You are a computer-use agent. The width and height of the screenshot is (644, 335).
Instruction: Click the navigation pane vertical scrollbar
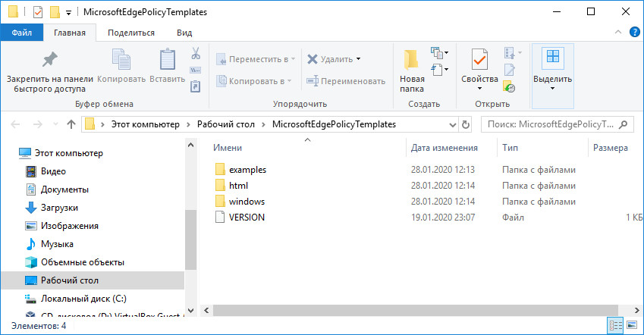coord(190,239)
